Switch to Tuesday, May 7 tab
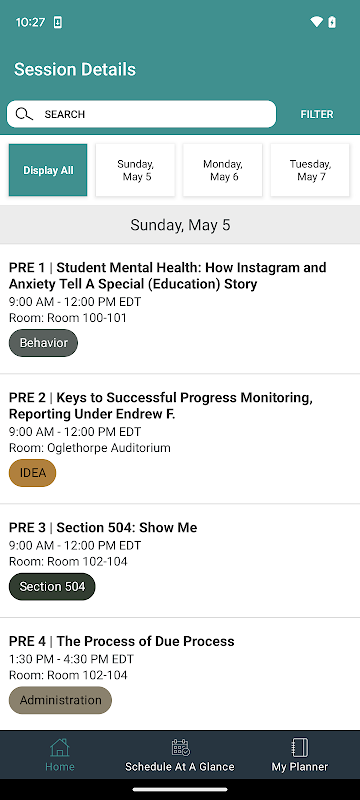The height and width of the screenshot is (800, 360). [310, 170]
